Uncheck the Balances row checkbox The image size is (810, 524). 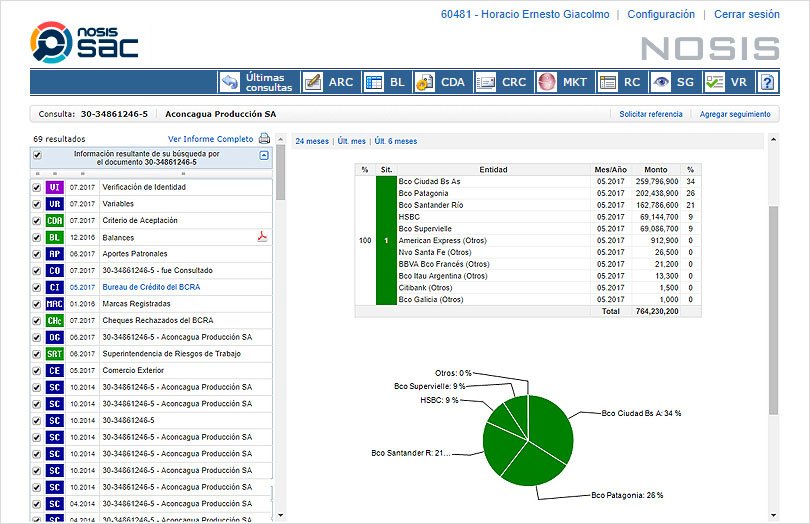tap(37, 238)
